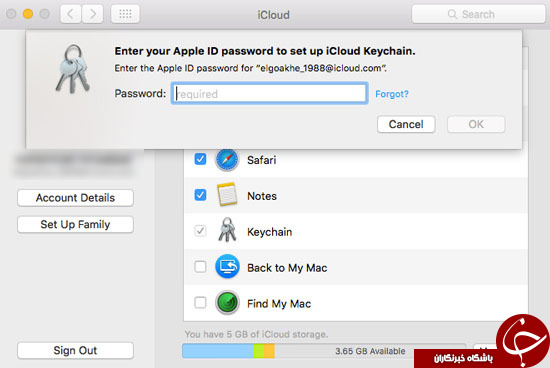The height and width of the screenshot is (368, 550).
Task: Open the Forgot? link
Action: tap(392, 94)
